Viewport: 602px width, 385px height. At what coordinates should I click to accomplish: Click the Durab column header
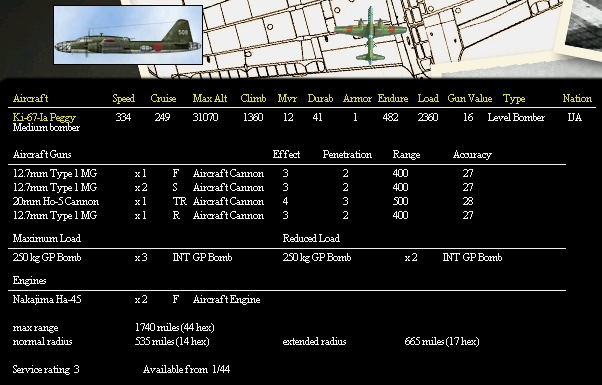point(320,99)
